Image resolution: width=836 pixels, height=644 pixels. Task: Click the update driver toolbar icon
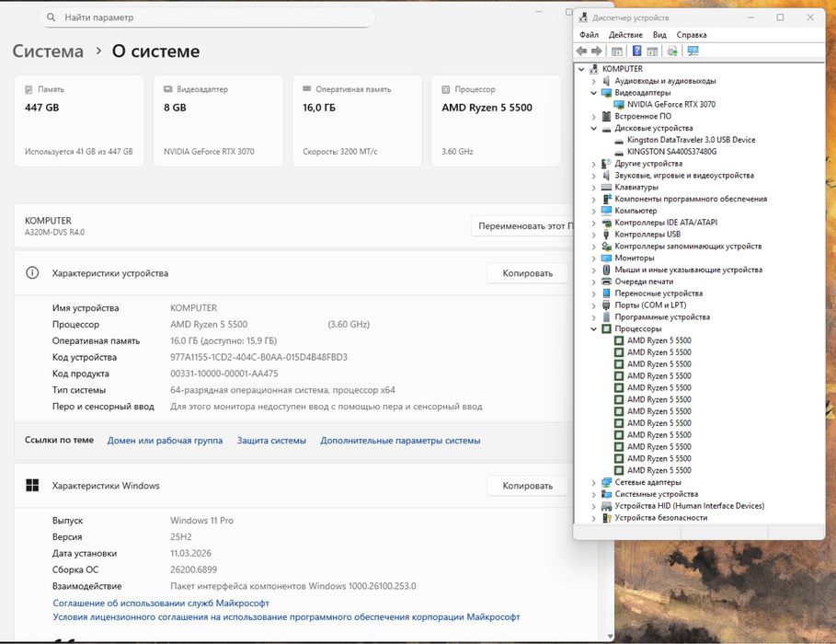click(672, 52)
